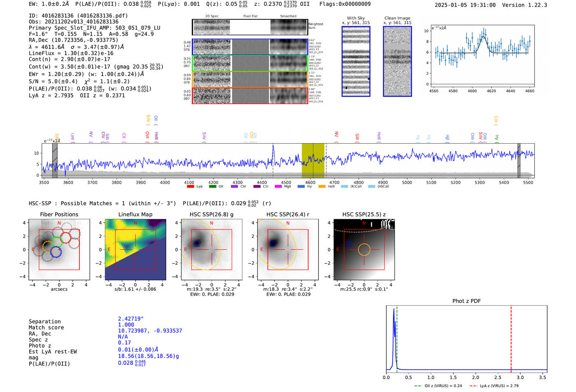
Task: Click the 'LyA z = 2.7935' value
Action: pyautogui.click(x=51, y=95)
